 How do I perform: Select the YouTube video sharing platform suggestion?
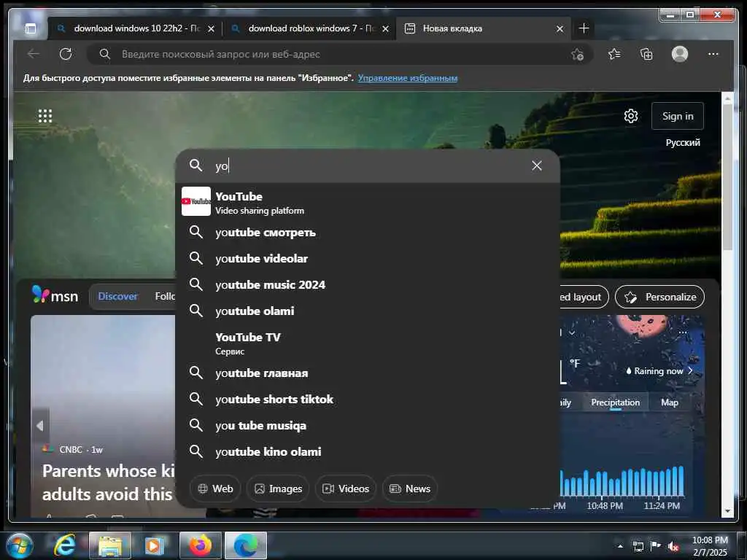click(x=368, y=202)
